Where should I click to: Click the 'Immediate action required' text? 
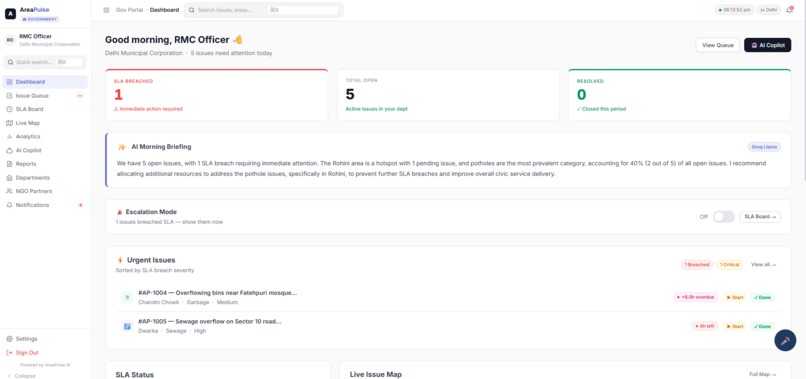click(151, 109)
